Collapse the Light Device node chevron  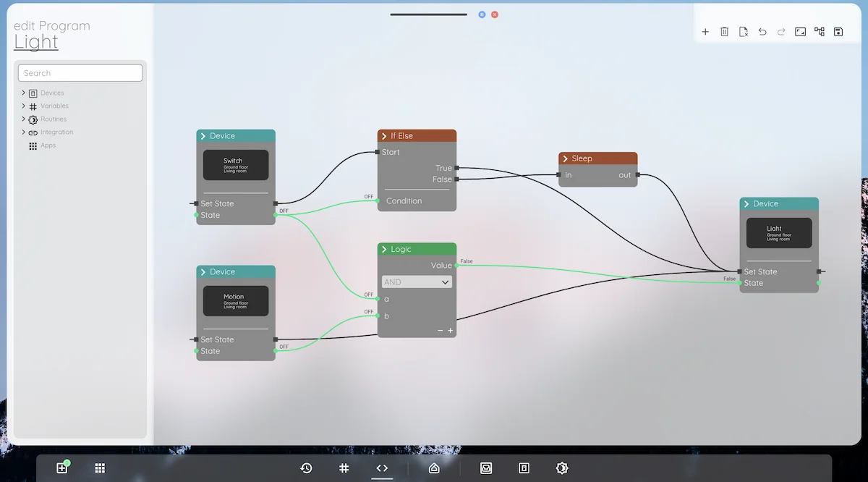coord(746,204)
